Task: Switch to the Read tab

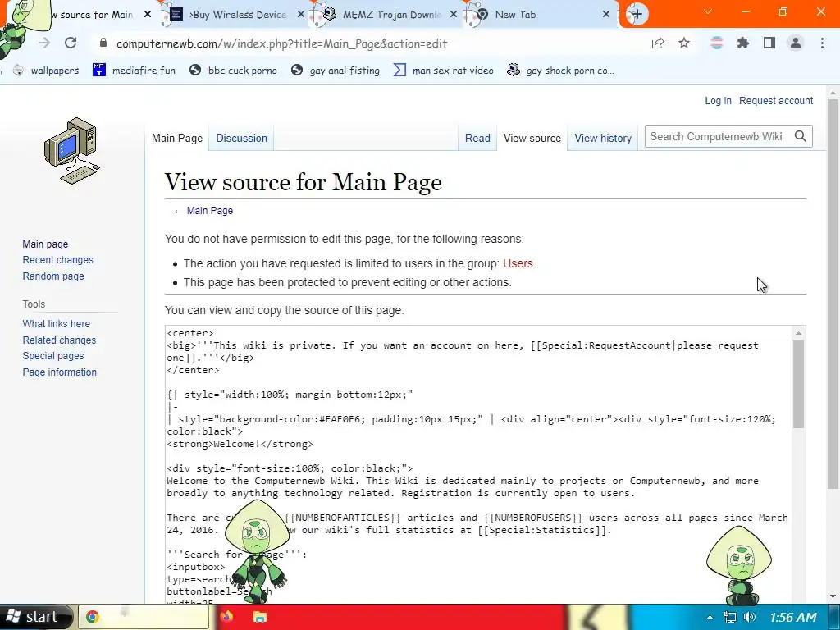Action: (477, 138)
